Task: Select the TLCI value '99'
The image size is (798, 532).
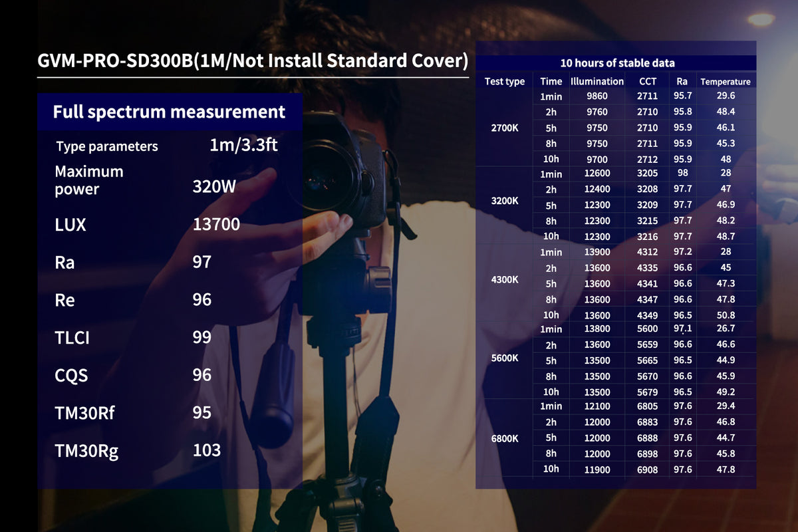Action: tap(201, 337)
